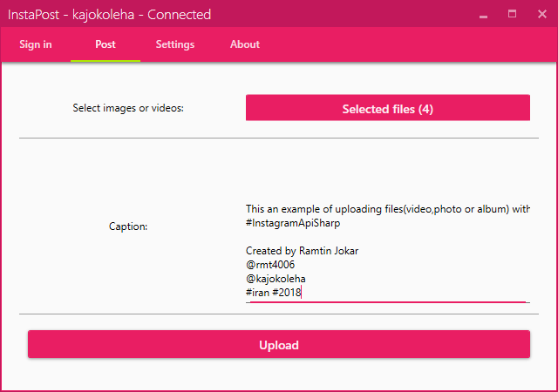Click the 'Select images or videos:' label

(x=128, y=109)
